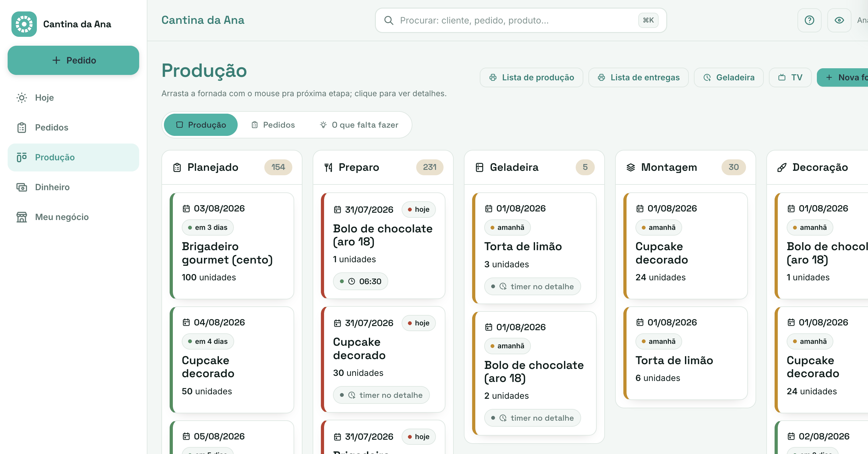Focus the Procurar search field
The height and width of the screenshot is (454, 868).
521,21
